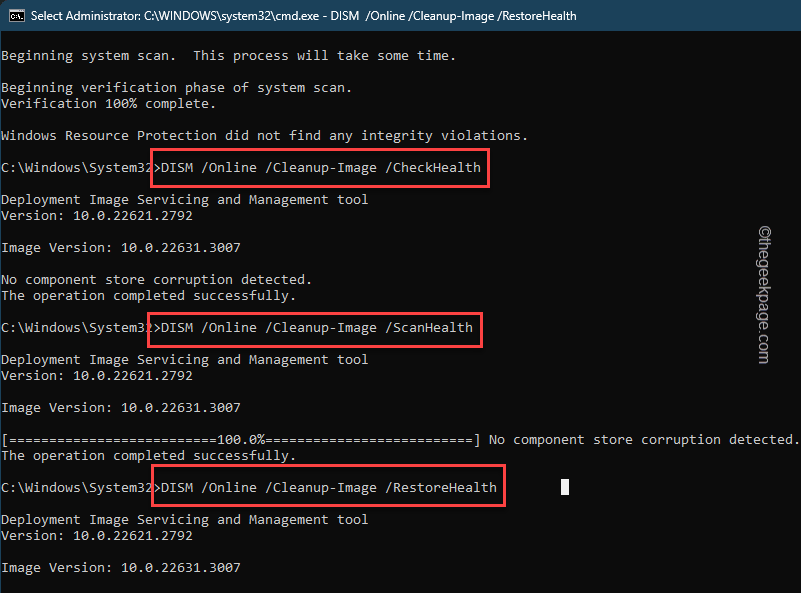
Task: Open the cmd.exe title bar icon menu
Action: 17,16
